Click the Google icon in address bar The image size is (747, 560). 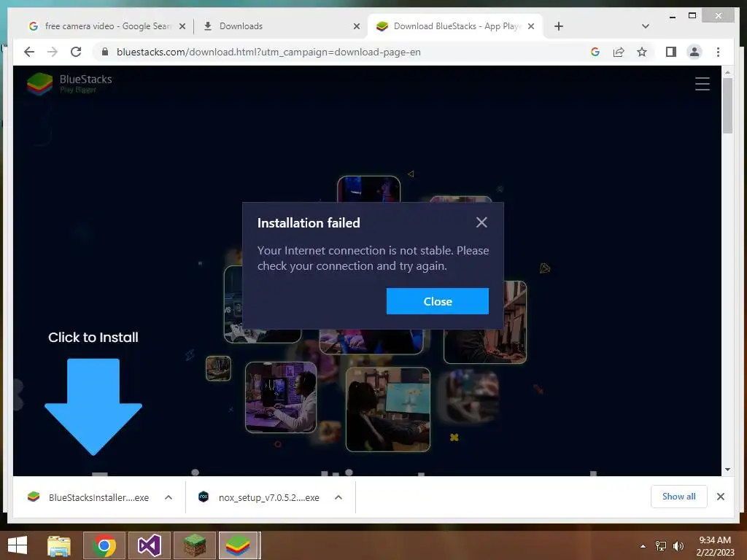point(595,52)
